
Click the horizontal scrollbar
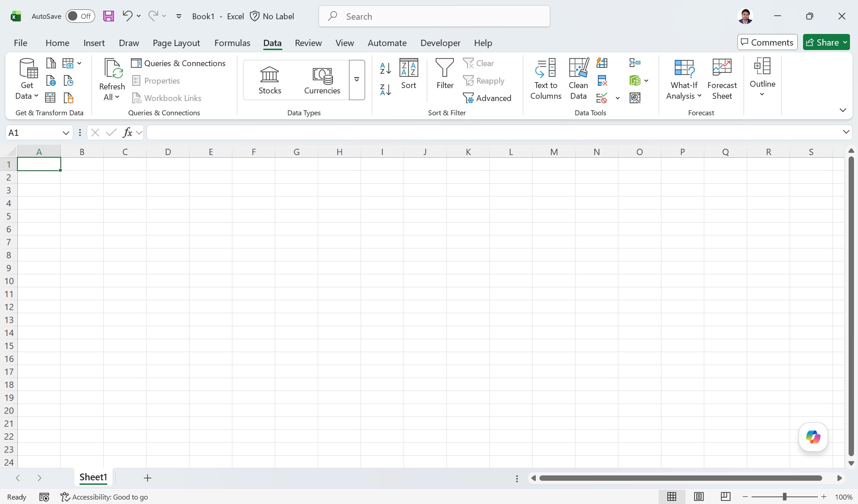[681, 478]
